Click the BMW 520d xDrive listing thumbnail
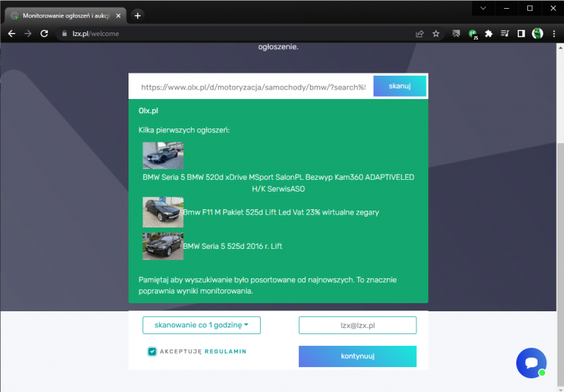This screenshot has height=392, width=564. 163,156
